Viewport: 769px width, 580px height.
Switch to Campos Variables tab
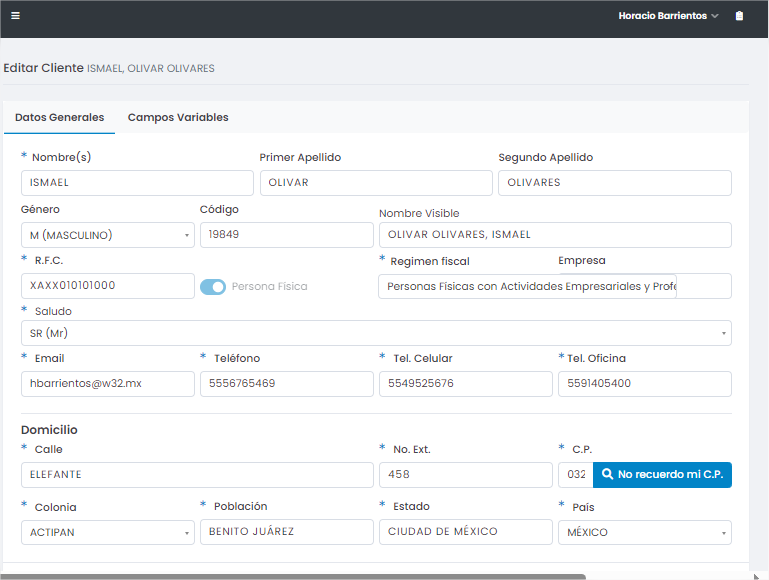click(x=178, y=117)
